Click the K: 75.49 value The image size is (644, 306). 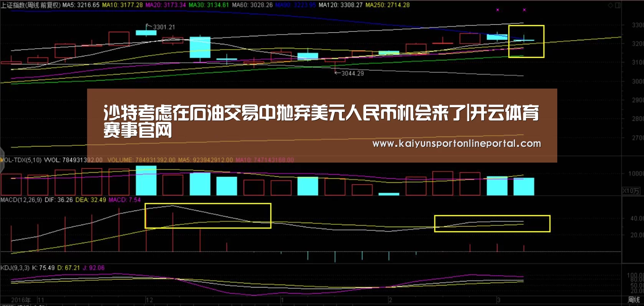pyautogui.click(x=43, y=268)
